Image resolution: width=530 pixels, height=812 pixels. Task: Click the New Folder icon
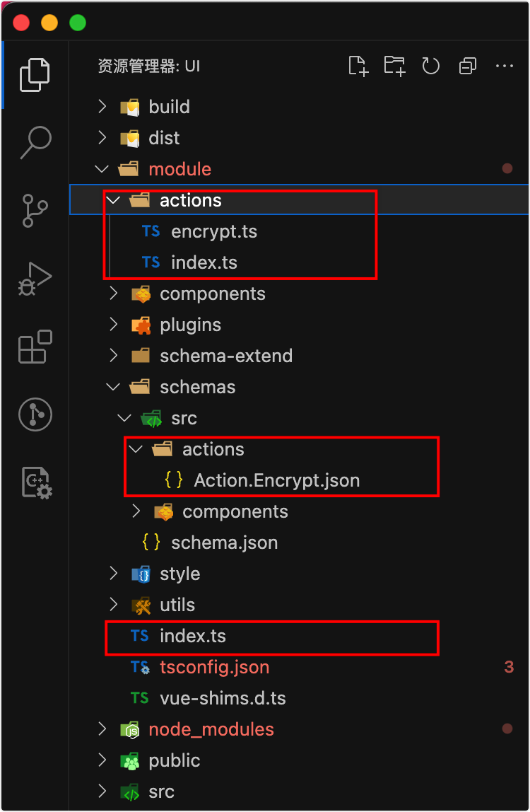click(x=394, y=66)
